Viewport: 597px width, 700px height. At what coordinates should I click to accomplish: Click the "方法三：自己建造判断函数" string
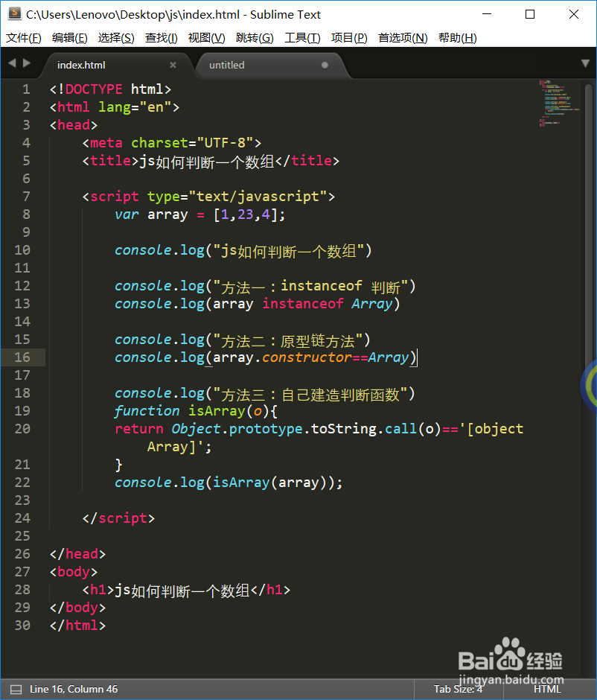[310, 394]
